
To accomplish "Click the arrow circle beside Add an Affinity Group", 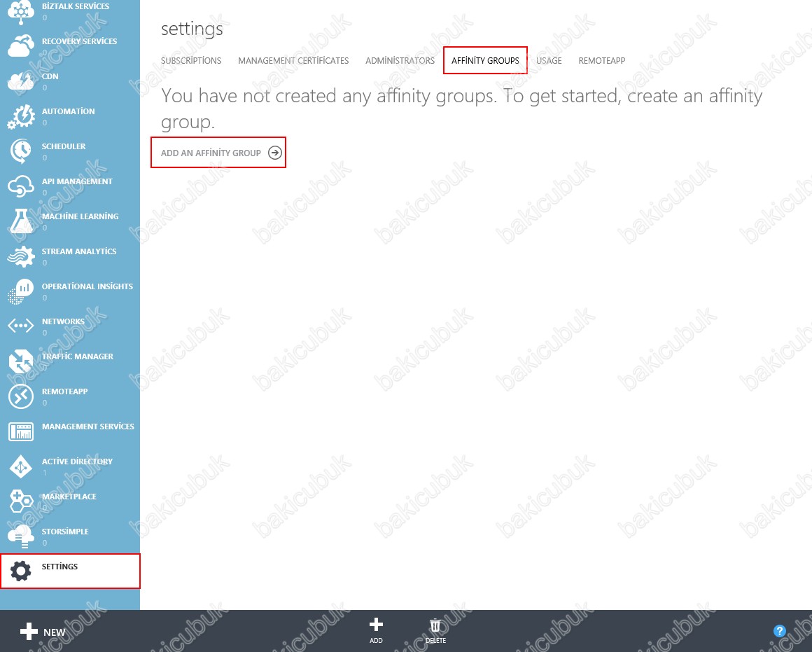I will (x=275, y=153).
